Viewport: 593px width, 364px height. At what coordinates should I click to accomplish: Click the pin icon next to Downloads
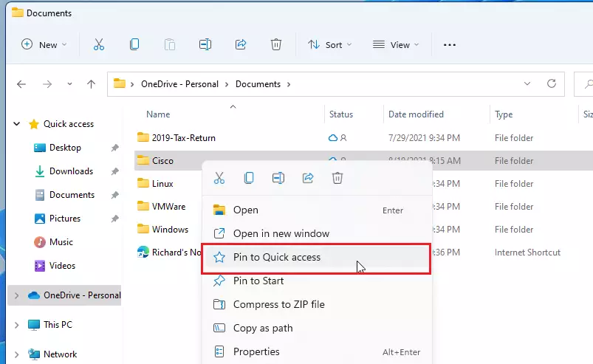click(x=115, y=171)
